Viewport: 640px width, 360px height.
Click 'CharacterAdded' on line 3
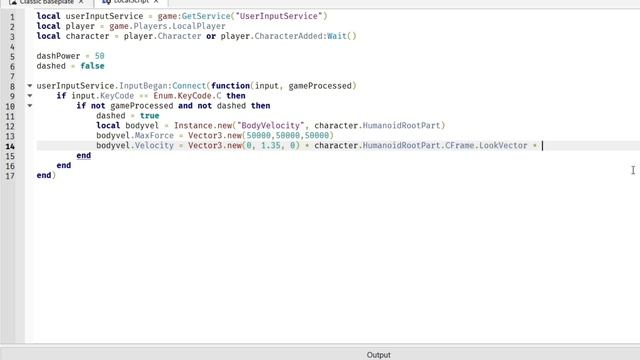point(289,36)
